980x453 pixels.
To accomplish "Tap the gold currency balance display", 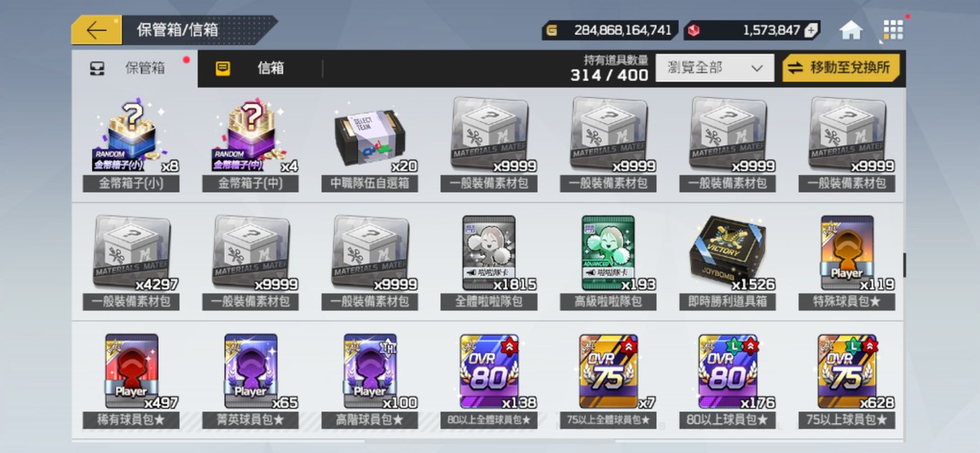I will pyautogui.click(x=610, y=30).
